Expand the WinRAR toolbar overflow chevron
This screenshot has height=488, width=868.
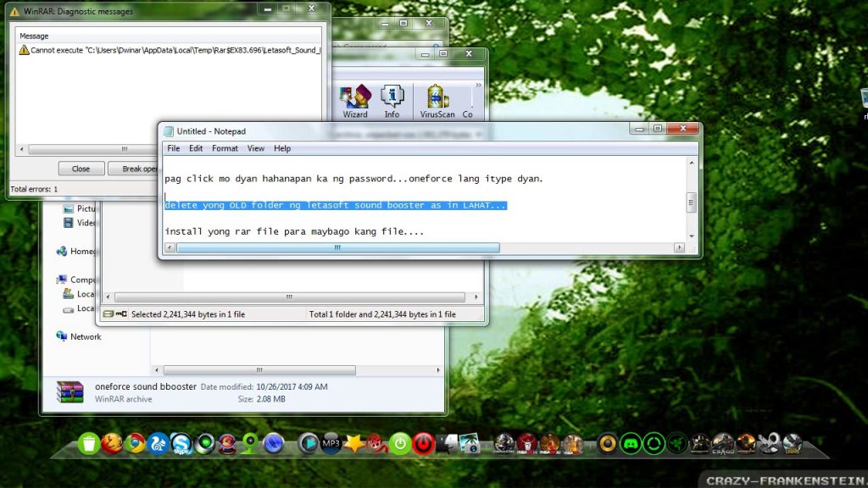(x=478, y=86)
